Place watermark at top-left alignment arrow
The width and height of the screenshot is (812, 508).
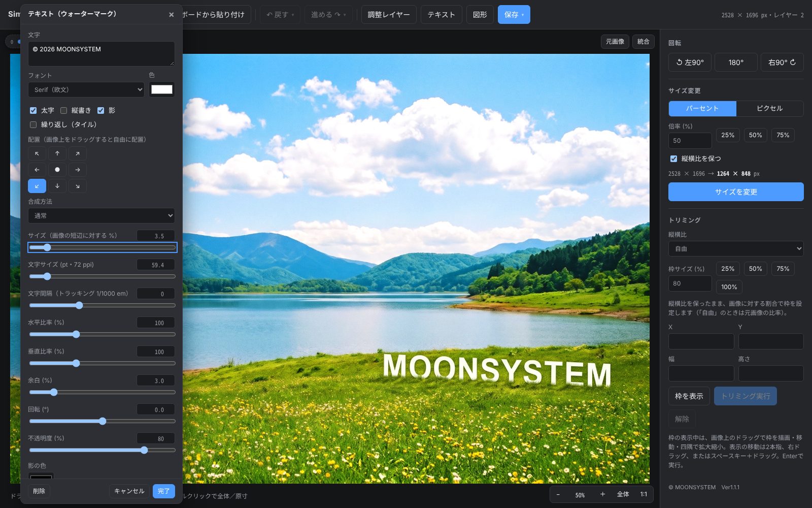pos(37,153)
